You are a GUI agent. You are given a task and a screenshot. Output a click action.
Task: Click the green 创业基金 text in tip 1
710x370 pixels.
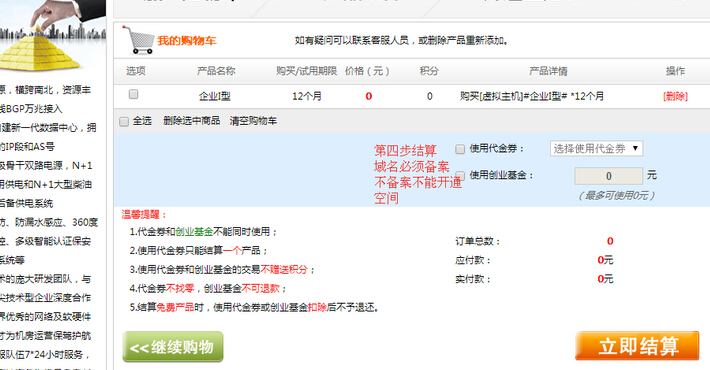click(194, 232)
